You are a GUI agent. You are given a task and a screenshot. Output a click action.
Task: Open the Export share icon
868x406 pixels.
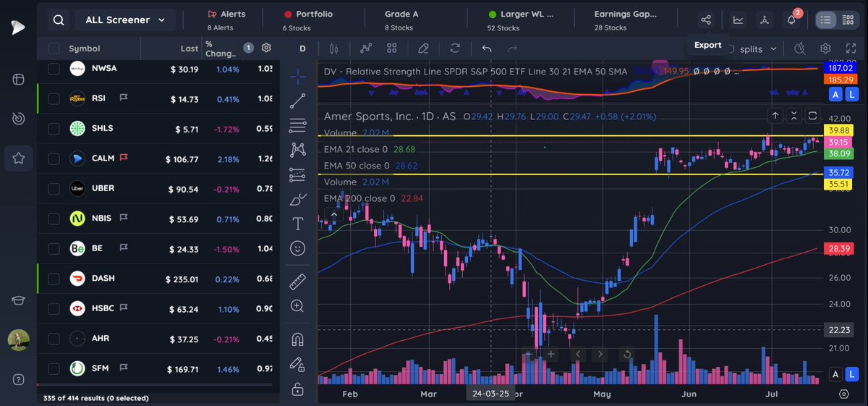tap(705, 20)
